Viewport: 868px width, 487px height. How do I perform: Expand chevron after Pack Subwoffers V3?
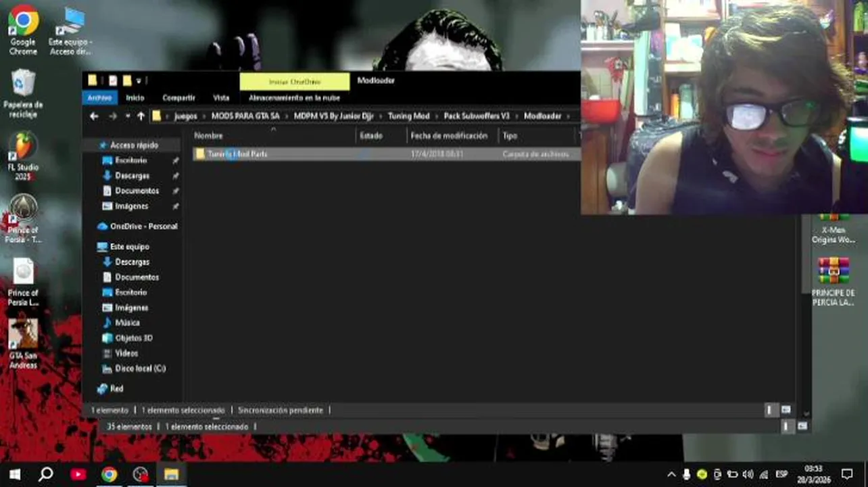point(516,116)
